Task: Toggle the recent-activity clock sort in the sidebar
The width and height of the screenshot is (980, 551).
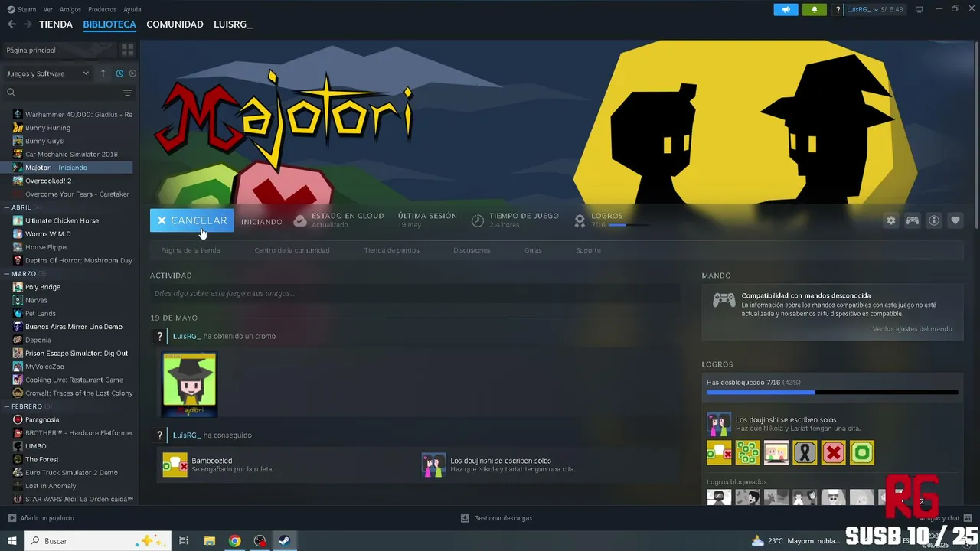Action: (x=119, y=73)
